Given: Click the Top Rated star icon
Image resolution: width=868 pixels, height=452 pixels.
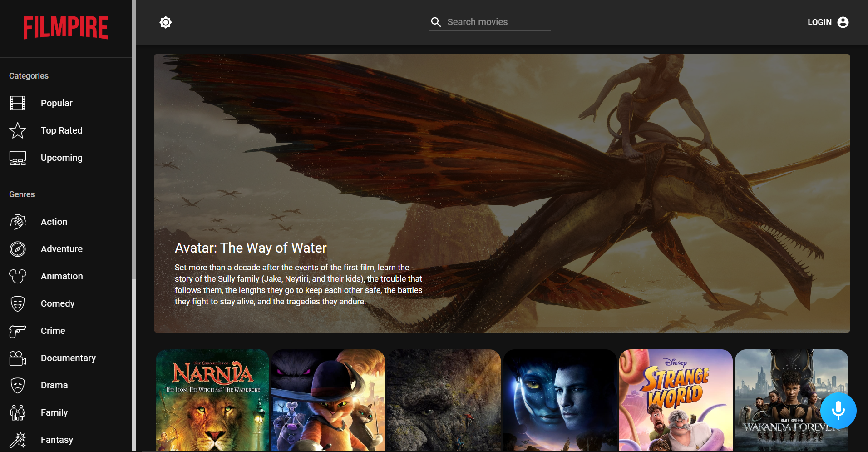Looking at the screenshot, I should [18, 130].
